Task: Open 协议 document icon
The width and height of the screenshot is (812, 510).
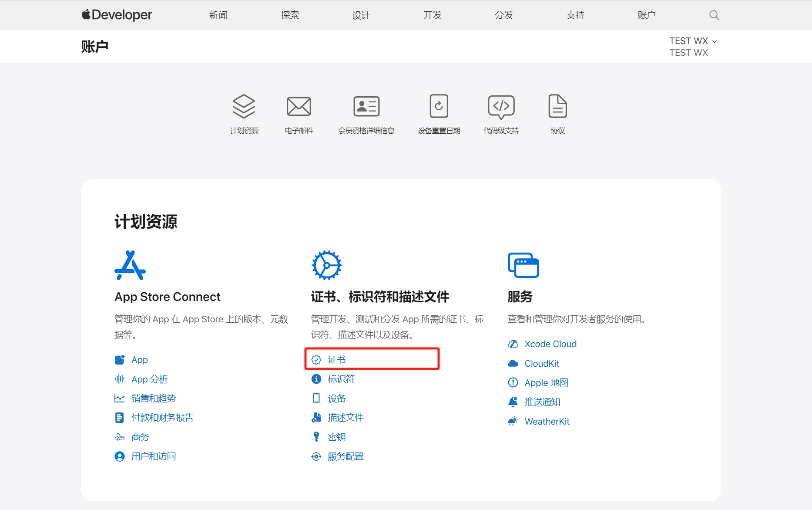Action: click(x=558, y=106)
